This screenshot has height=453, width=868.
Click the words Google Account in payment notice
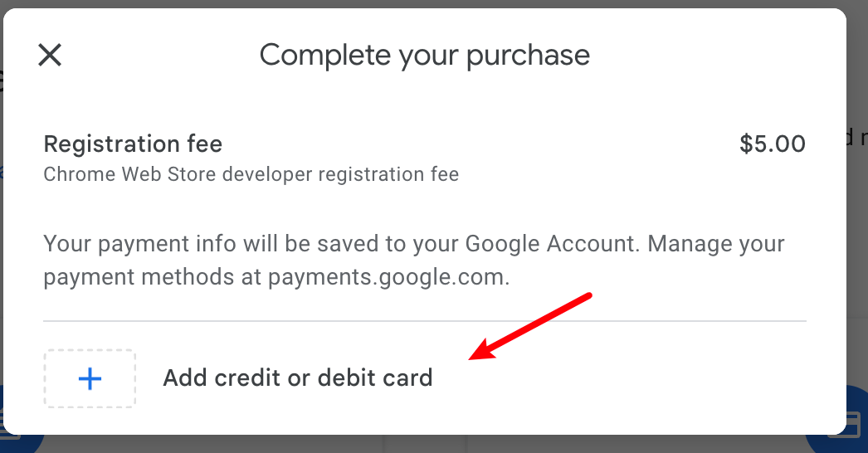point(551,244)
